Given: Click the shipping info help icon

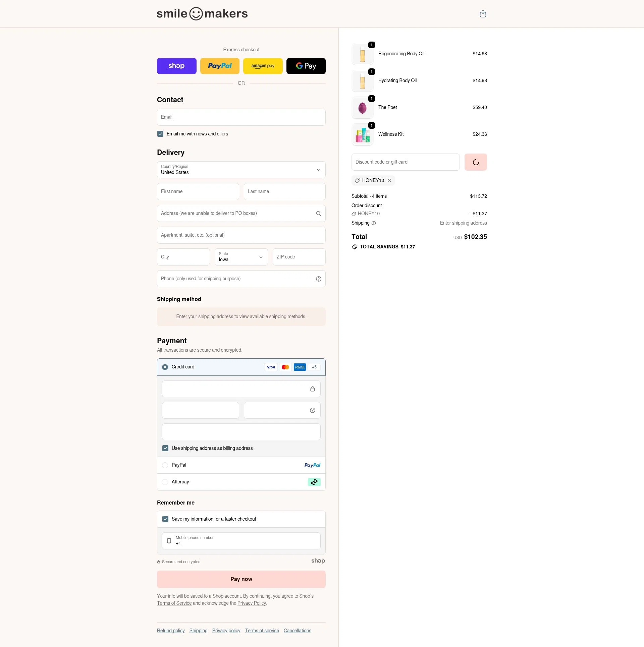Looking at the screenshot, I should point(373,223).
